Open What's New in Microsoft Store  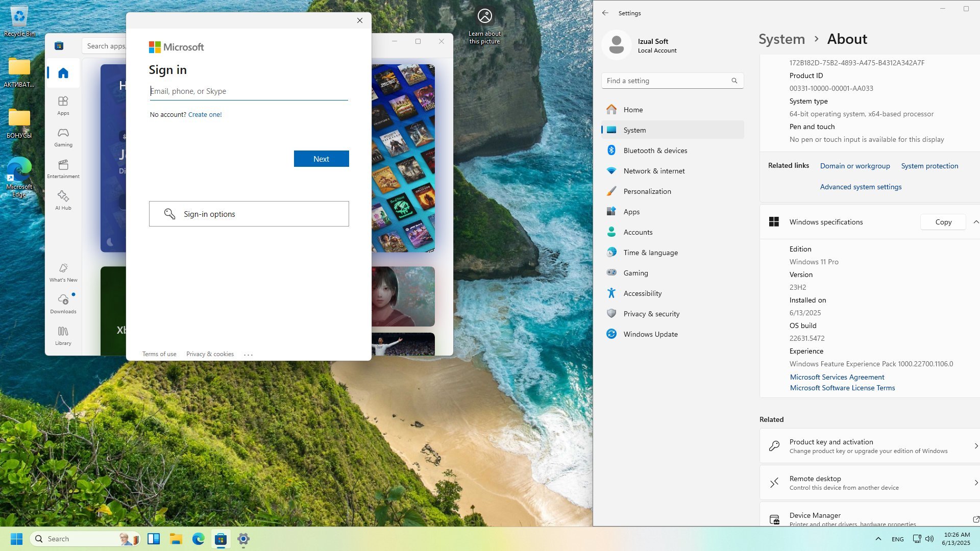[63, 272]
